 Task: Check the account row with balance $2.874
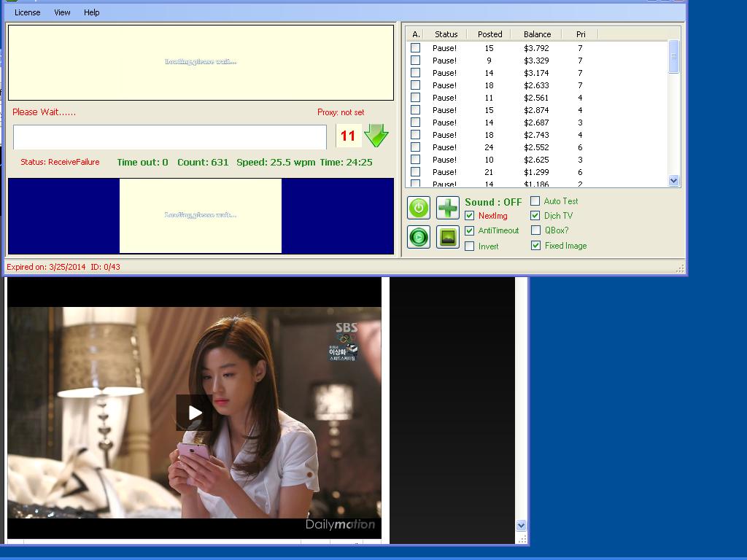point(415,110)
